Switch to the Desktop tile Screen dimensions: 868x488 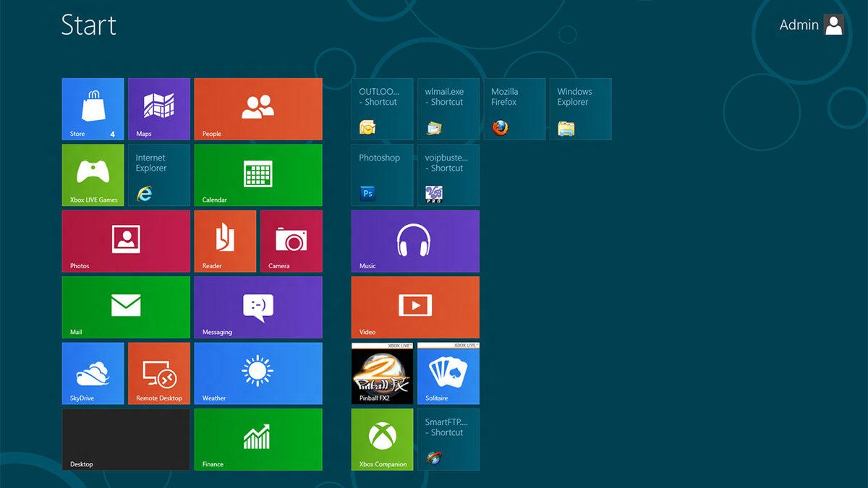coord(125,439)
